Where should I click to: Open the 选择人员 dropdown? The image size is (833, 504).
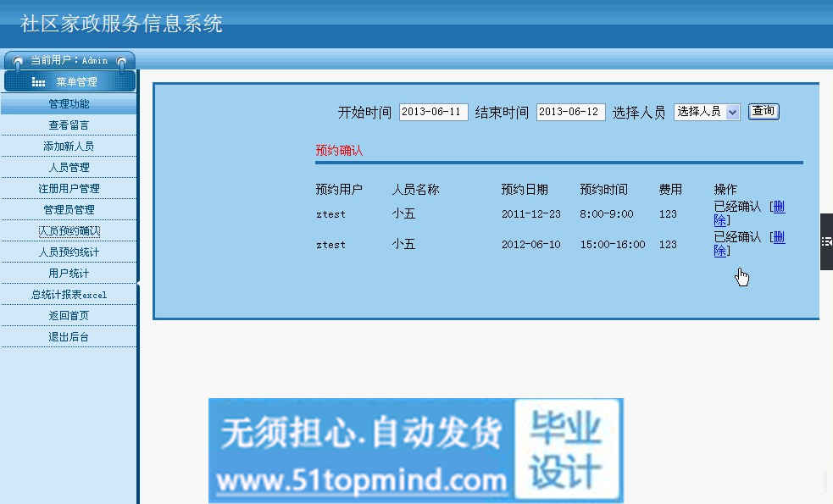(707, 112)
